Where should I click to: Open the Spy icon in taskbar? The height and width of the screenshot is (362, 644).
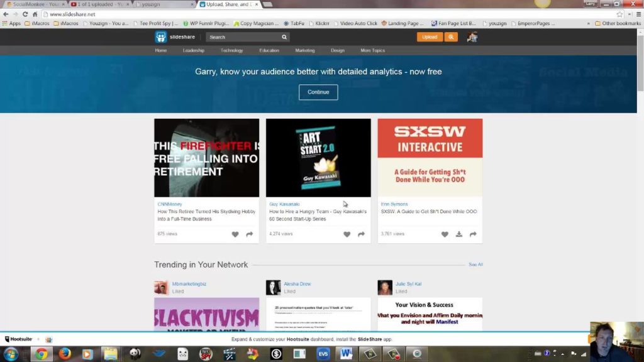click(x=206, y=354)
